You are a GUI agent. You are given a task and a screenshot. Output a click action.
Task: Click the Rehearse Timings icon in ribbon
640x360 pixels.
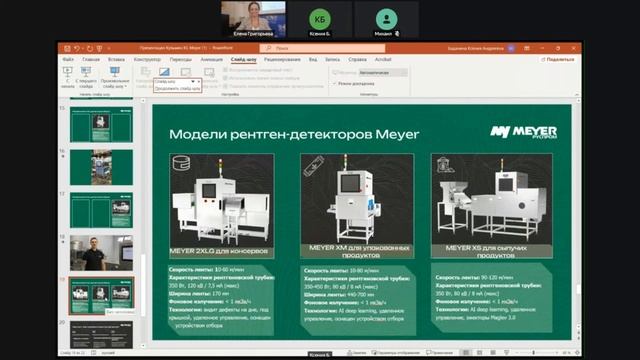pos(186,72)
